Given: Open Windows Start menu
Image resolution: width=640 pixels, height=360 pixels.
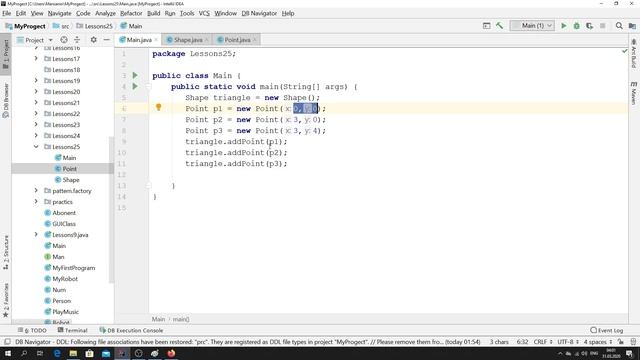Looking at the screenshot, I should [8, 353].
